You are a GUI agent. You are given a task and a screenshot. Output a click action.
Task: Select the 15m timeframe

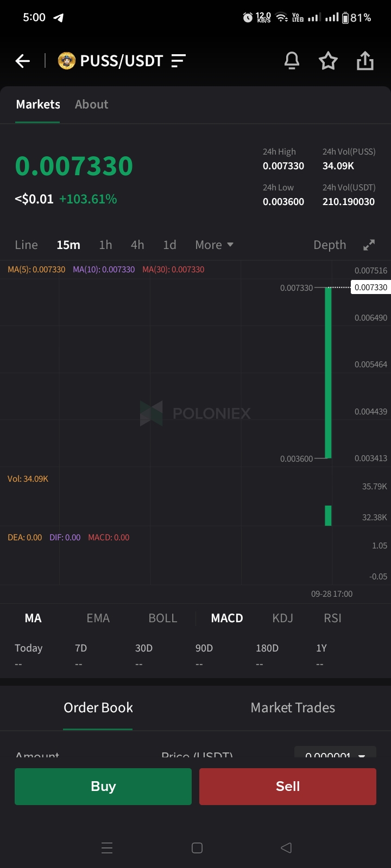pyautogui.click(x=68, y=245)
